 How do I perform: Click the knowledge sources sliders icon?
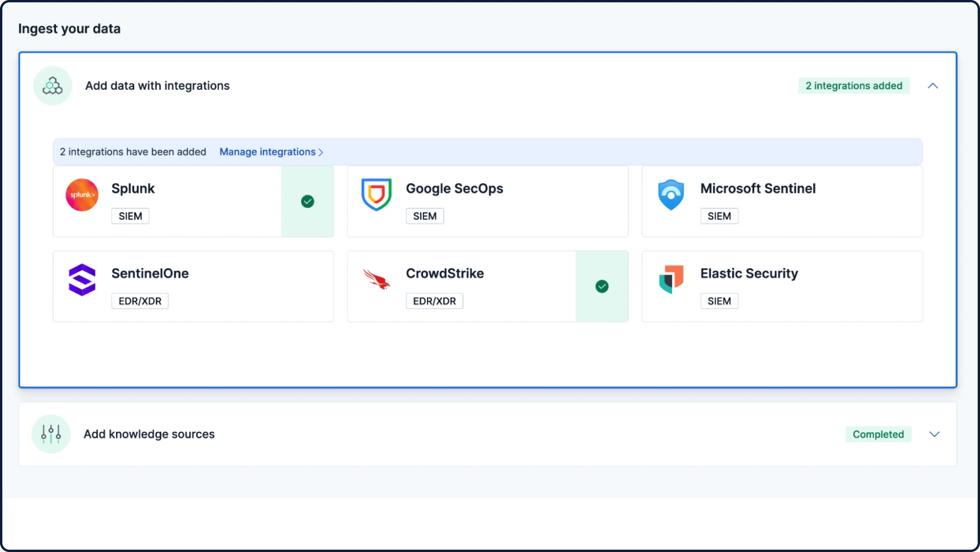pos(51,434)
